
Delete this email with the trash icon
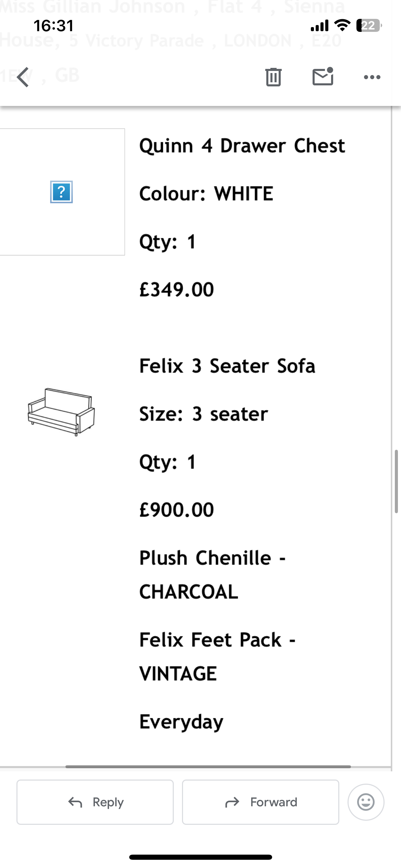tap(273, 77)
